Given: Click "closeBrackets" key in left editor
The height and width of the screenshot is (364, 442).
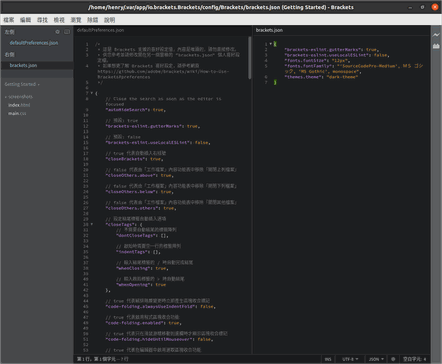Looking at the screenshot, I should (125, 159).
